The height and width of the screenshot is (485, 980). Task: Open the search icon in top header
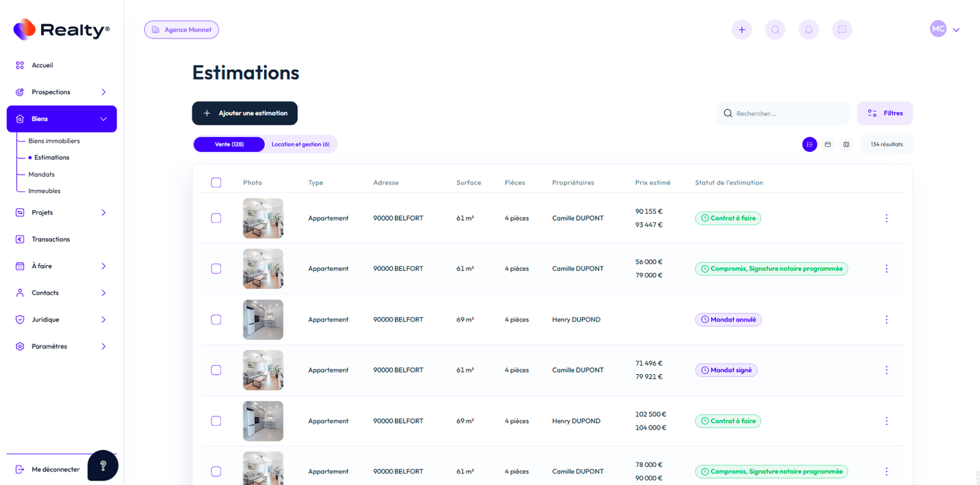point(775,29)
